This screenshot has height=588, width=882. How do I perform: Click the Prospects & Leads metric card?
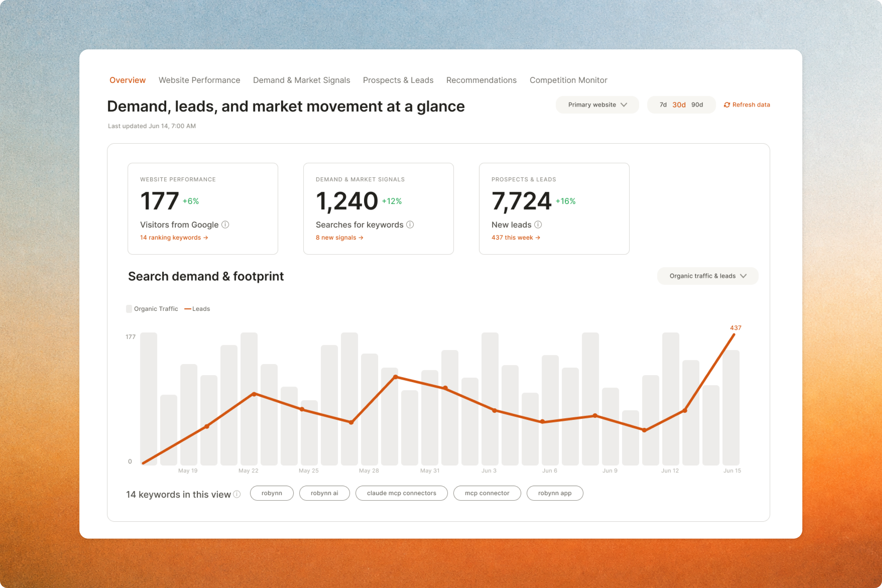[x=554, y=208]
